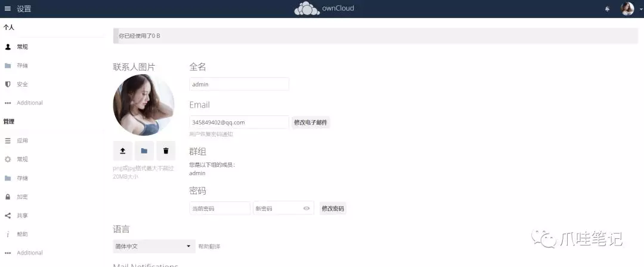Click the 共享 share icon
Screen dimensions: 644x267
pyautogui.click(x=8, y=216)
